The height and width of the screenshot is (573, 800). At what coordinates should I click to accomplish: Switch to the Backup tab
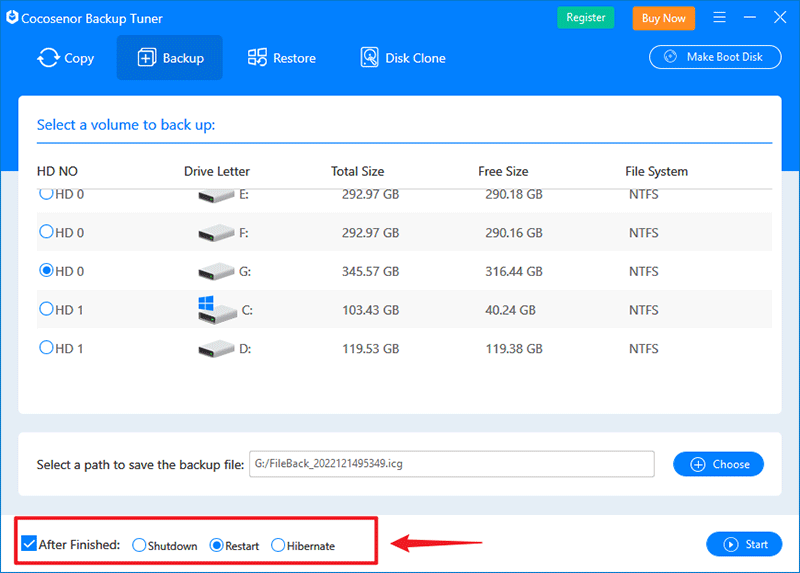[x=169, y=58]
